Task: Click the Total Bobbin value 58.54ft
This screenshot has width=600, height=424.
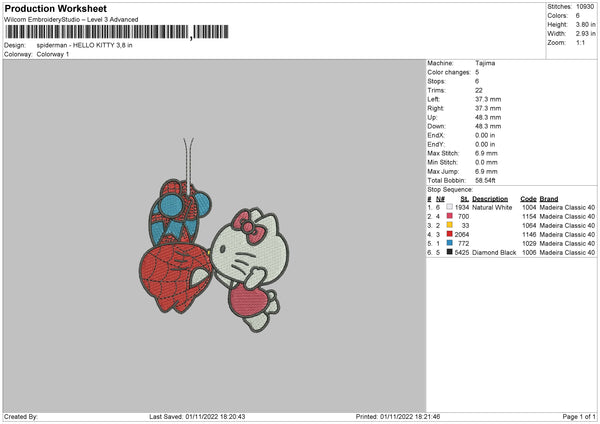Action: point(485,181)
